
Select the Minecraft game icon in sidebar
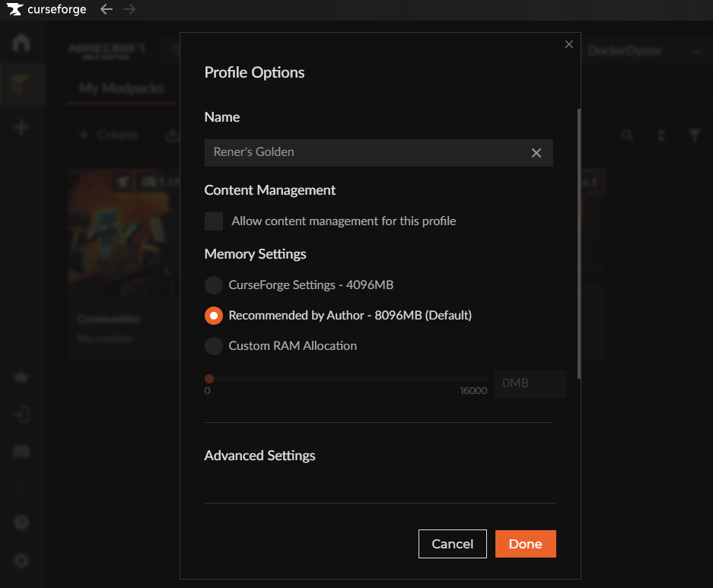(21, 84)
